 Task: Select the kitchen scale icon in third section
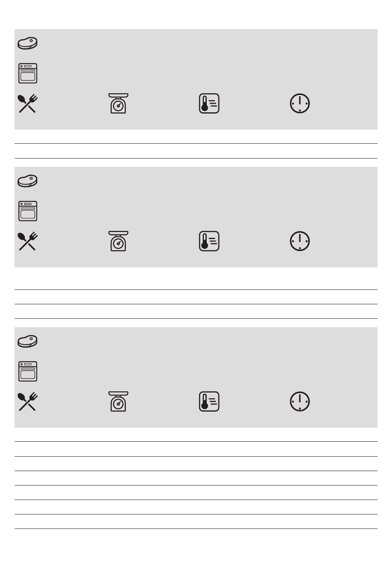[118, 402]
